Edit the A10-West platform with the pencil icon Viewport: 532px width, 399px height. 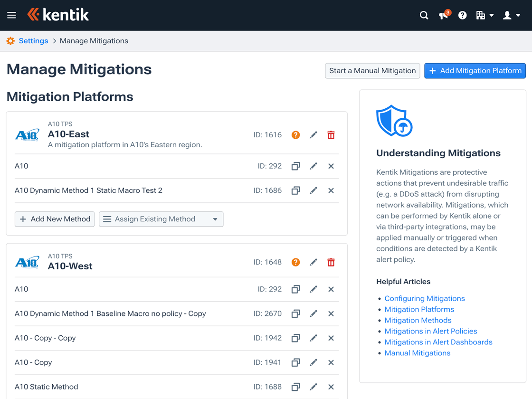click(x=313, y=262)
